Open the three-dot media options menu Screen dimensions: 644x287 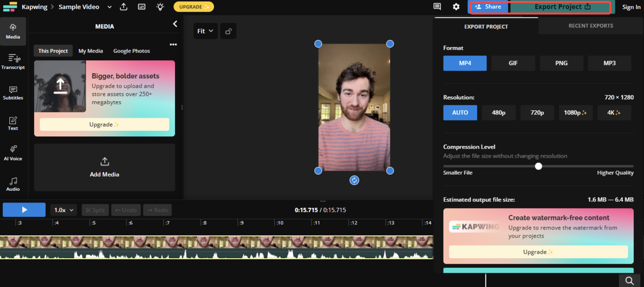(x=173, y=45)
